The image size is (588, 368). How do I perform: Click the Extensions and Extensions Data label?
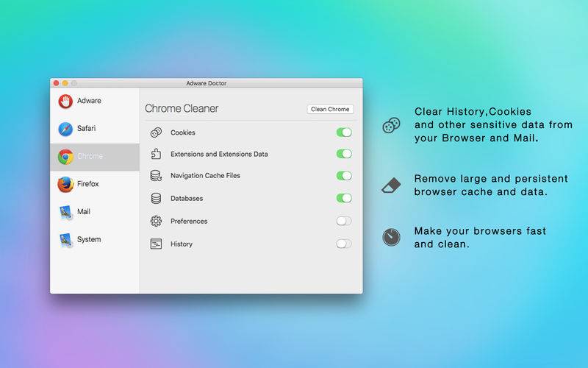(219, 154)
